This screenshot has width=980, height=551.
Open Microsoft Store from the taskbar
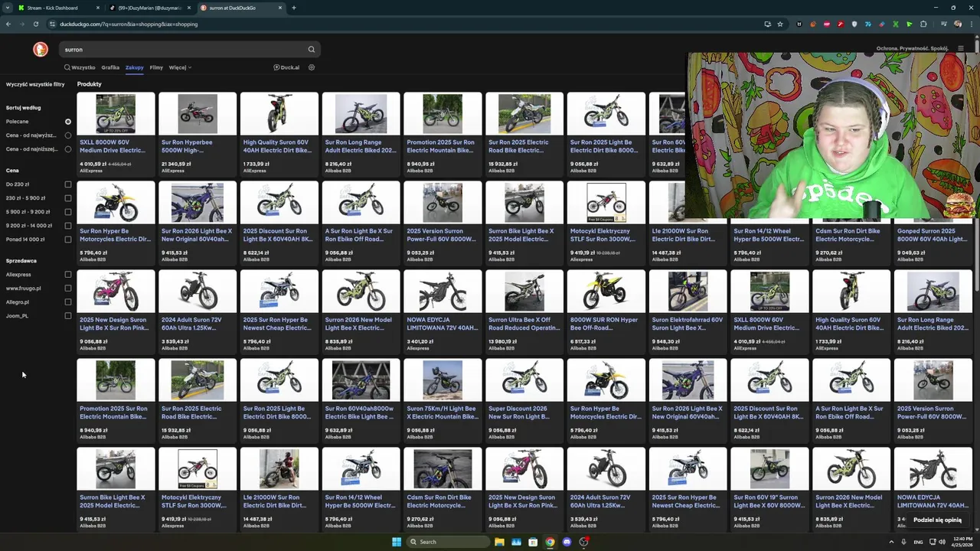[533, 542]
